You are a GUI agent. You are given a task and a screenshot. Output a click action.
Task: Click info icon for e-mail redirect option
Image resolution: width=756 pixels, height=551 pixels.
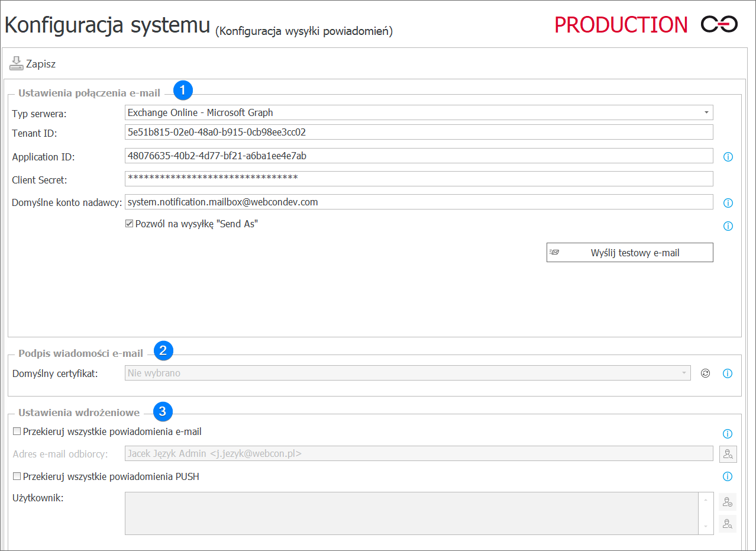point(728,434)
